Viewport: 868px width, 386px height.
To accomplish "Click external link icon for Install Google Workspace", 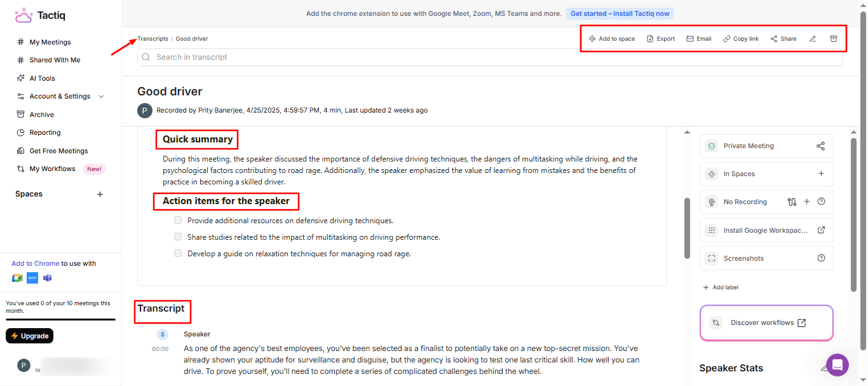I will tap(821, 230).
